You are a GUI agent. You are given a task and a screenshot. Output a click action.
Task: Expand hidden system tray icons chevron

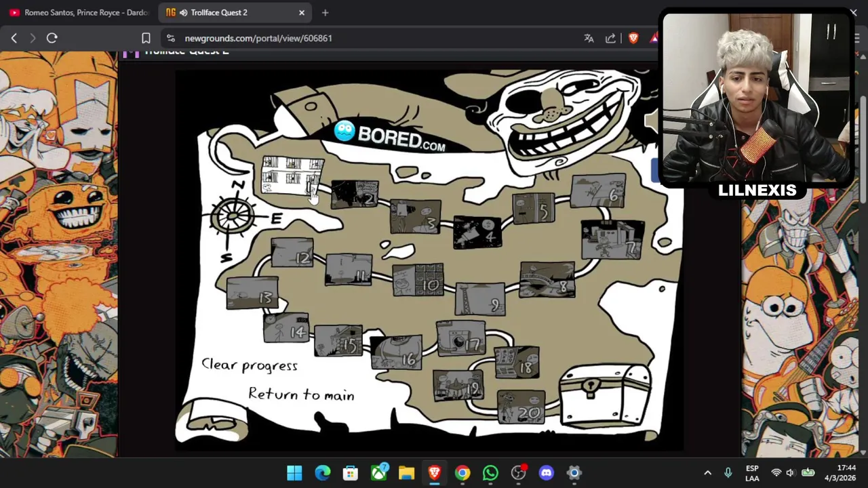coord(707,472)
